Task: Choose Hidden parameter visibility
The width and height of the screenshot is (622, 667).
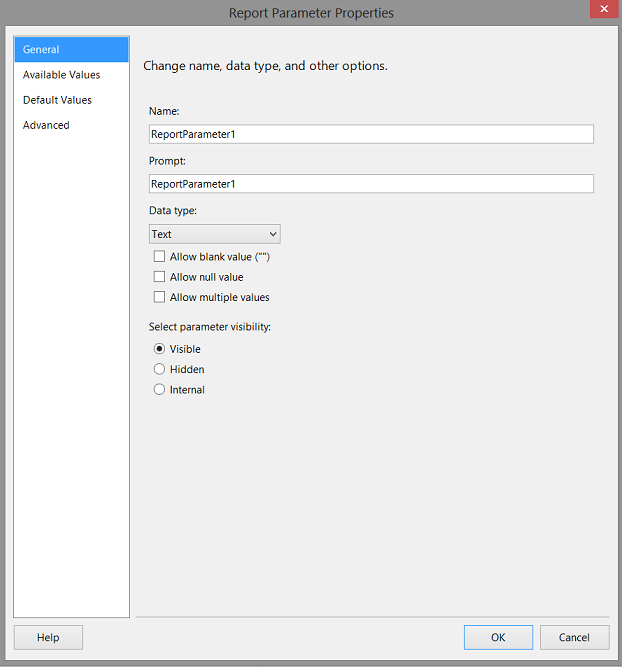Action: [x=159, y=369]
